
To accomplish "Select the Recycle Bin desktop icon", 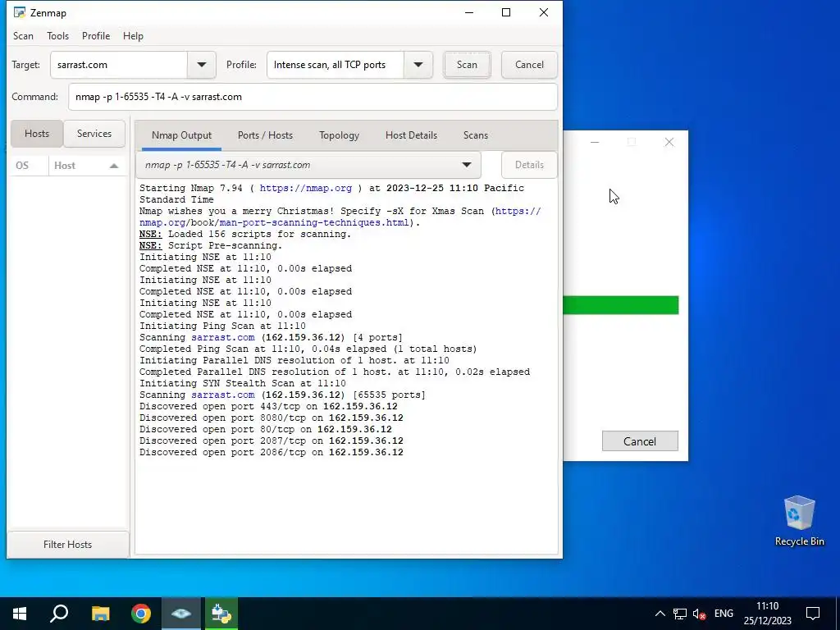I will click(799, 521).
